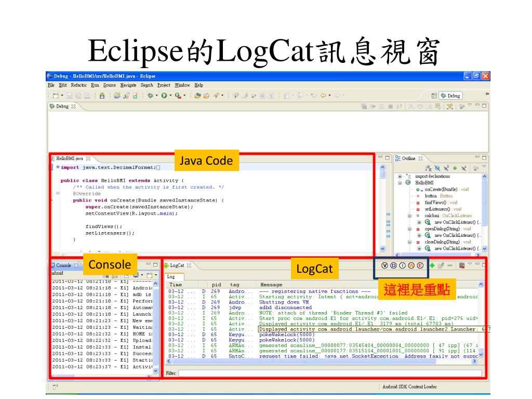532x399 pixels.
Task: Select the HelloBMI.java editor tab
Action: [69, 158]
